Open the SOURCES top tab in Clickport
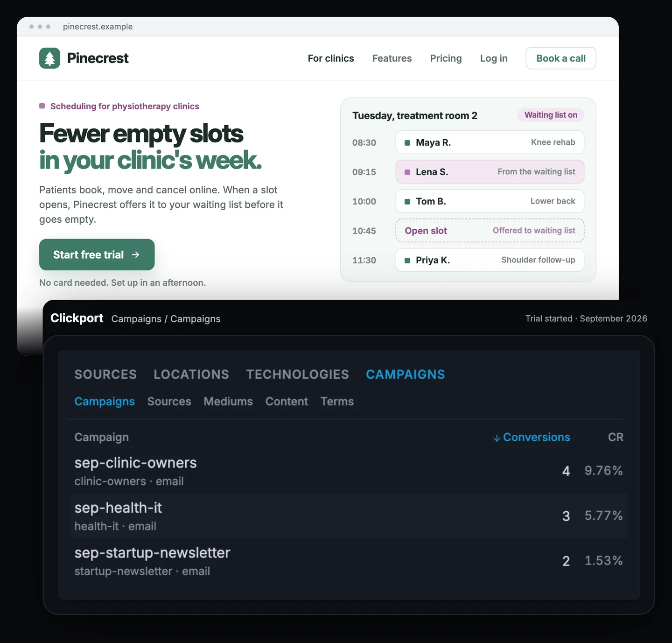 (x=105, y=374)
